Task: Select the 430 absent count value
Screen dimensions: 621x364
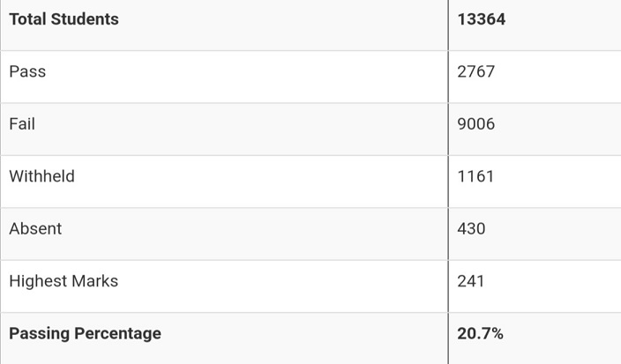Action: (471, 228)
